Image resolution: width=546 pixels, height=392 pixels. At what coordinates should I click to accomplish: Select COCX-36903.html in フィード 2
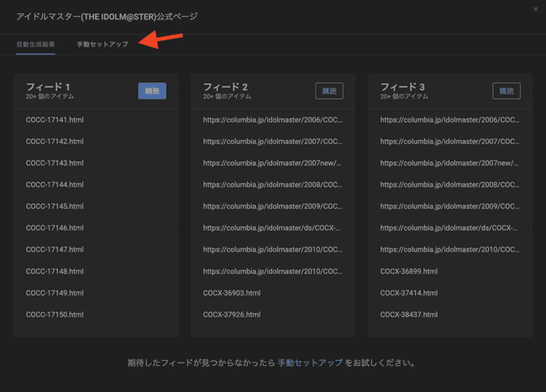click(232, 293)
